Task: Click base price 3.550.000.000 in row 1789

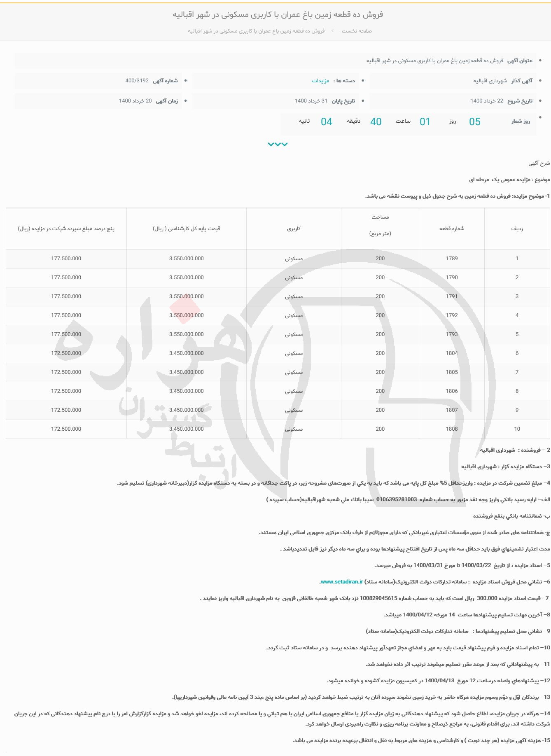Action: (x=187, y=259)
